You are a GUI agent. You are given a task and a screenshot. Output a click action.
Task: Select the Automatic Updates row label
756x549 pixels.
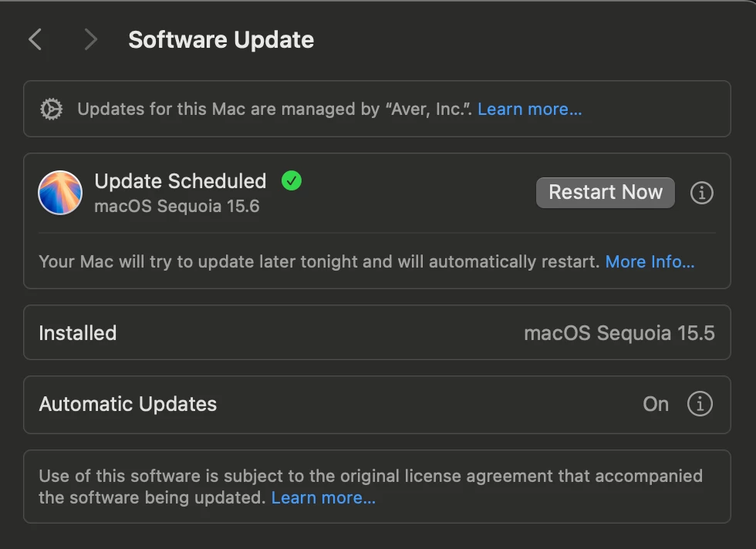click(128, 404)
